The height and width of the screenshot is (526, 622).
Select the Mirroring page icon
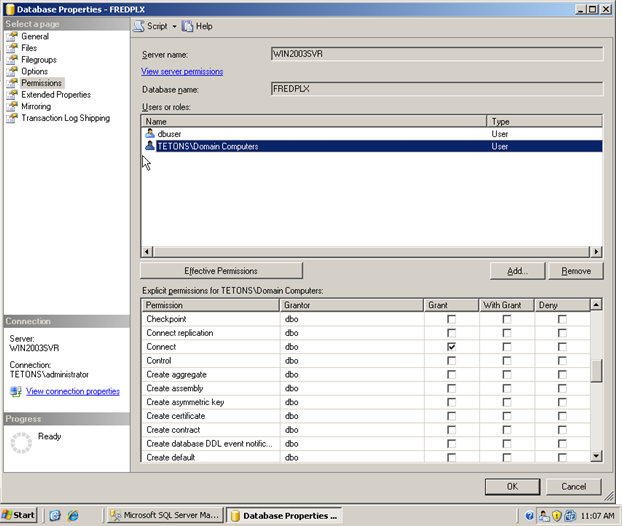point(12,106)
